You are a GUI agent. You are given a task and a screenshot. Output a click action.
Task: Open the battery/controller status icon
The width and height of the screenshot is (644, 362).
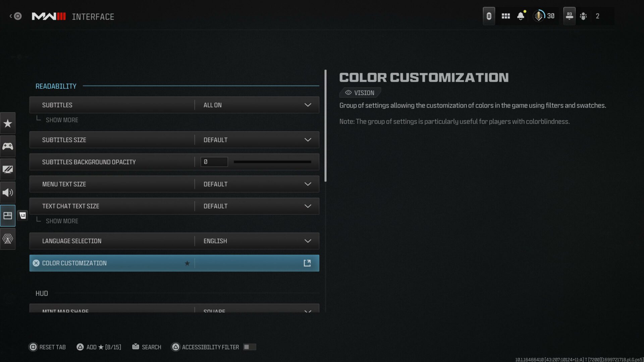coord(489,16)
